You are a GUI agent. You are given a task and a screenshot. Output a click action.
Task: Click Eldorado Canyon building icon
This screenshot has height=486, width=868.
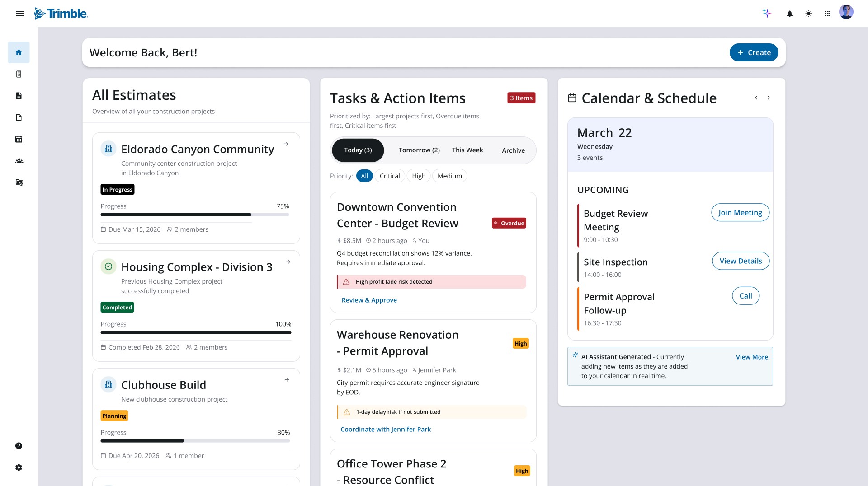coord(108,148)
